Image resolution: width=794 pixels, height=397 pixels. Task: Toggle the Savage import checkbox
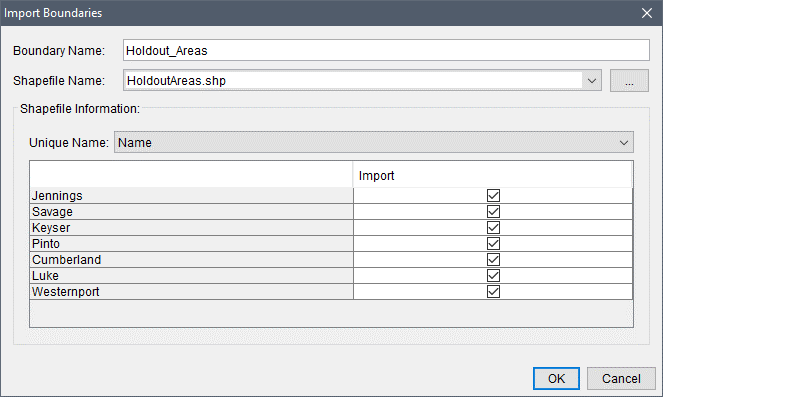(493, 211)
